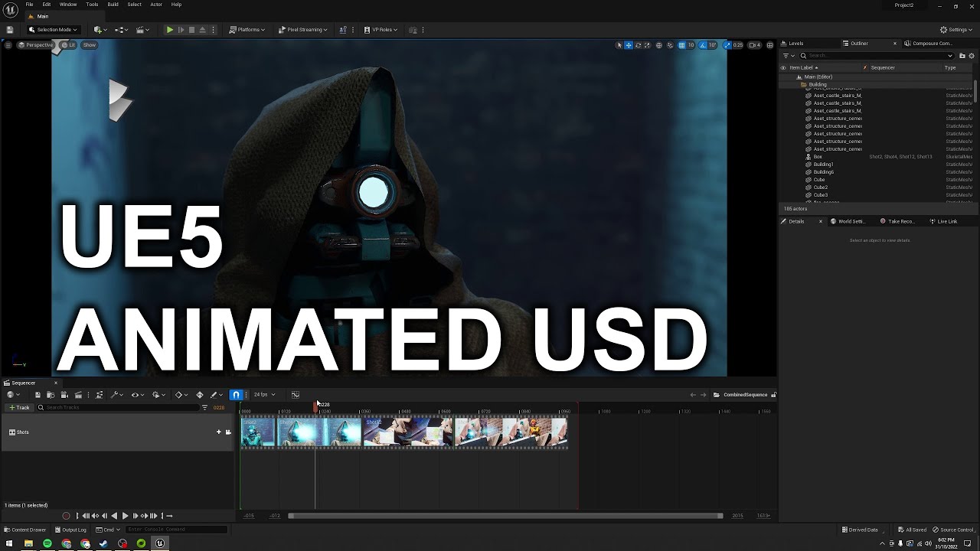Viewport: 980px width, 551px height.
Task: Open the Sequencer keyframe diamond options
Action: click(181, 395)
